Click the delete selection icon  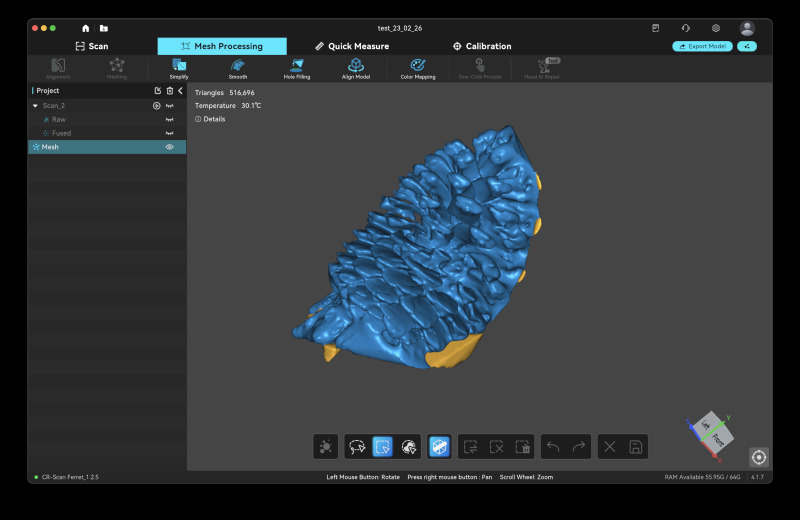pyautogui.click(x=522, y=447)
